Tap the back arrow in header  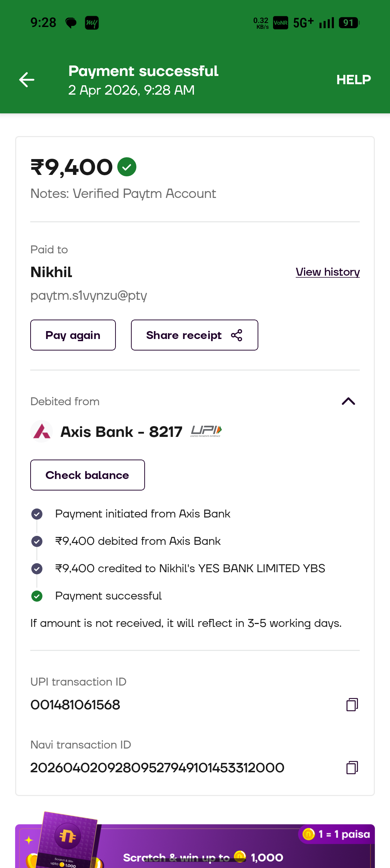click(27, 80)
